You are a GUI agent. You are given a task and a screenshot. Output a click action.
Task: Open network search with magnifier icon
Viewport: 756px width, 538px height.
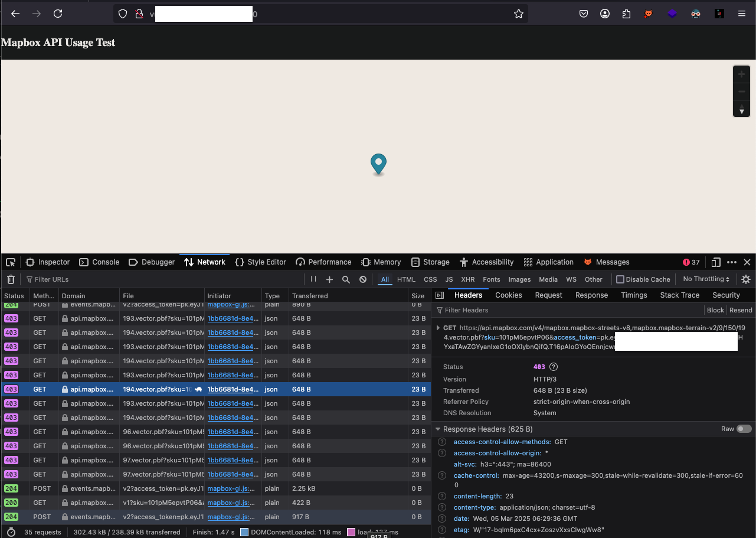tap(346, 279)
